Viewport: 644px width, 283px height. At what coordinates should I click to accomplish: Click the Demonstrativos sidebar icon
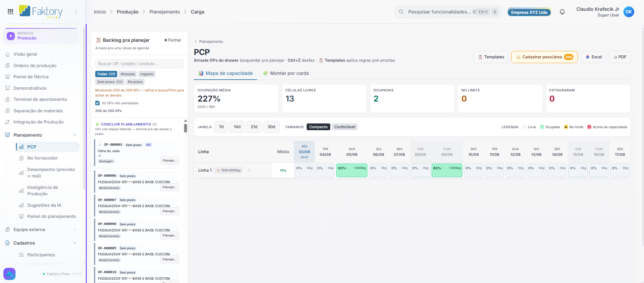coord(7,88)
